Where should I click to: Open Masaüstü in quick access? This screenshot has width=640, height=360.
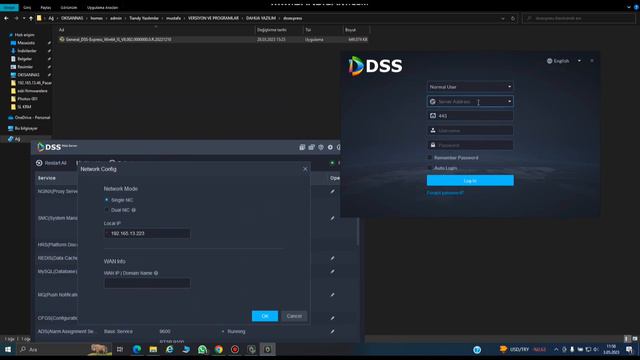[x=26, y=43]
